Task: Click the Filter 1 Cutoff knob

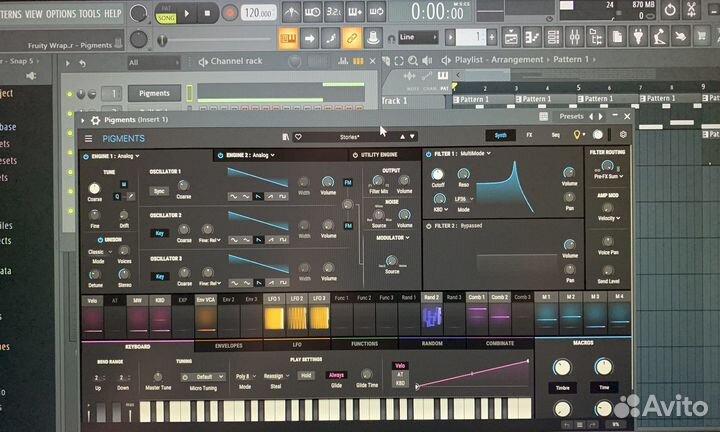Action: coord(438,174)
